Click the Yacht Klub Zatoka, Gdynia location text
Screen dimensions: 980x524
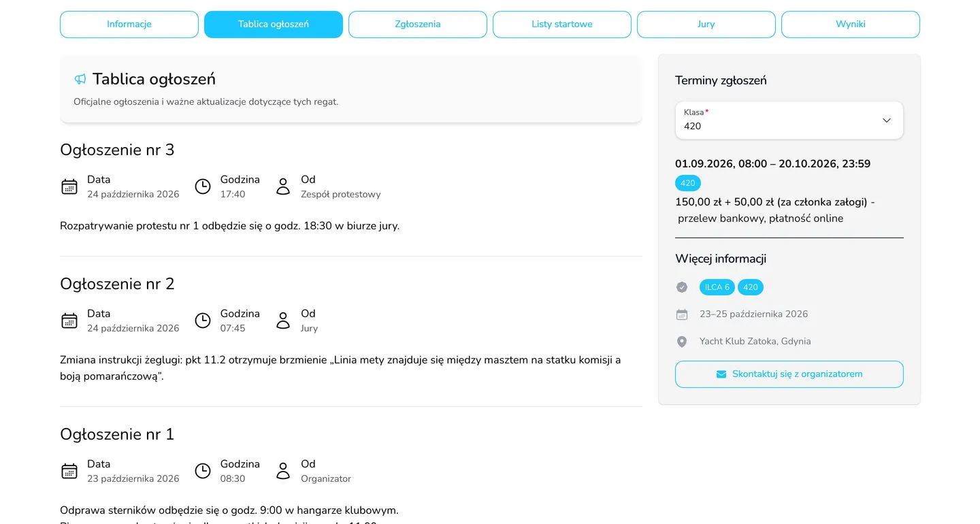755,342
